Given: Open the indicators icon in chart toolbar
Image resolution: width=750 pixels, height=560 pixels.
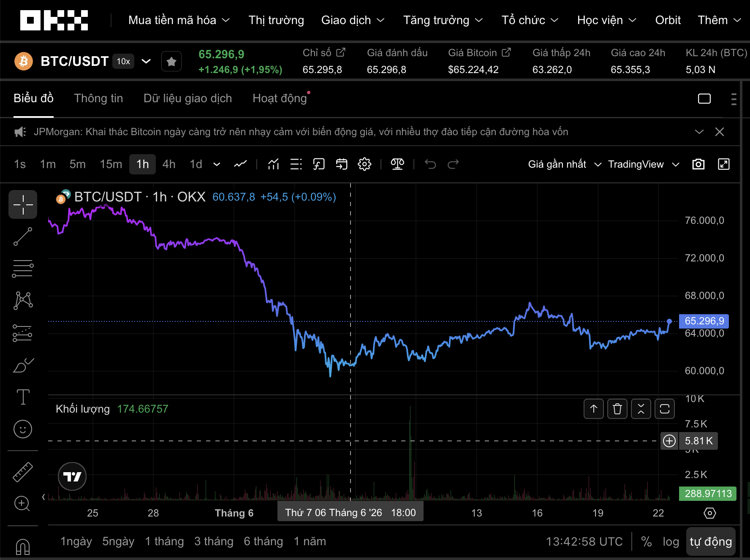Looking at the screenshot, I should tap(274, 164).
